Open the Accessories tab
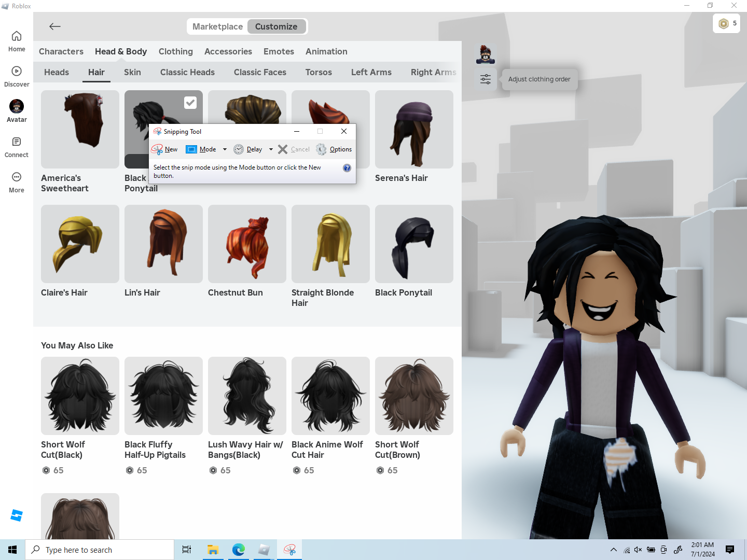 point(228,51)
